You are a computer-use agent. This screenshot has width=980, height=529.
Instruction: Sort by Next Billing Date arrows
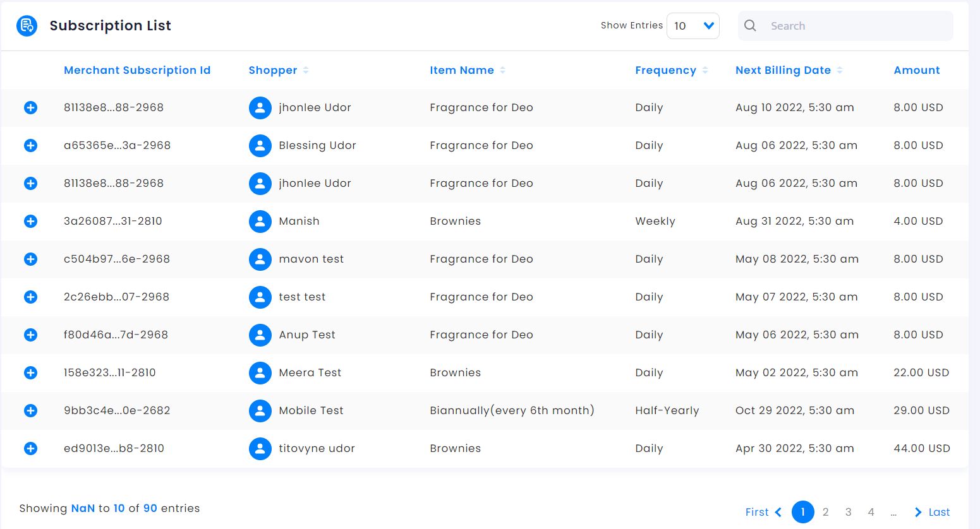coord(840,70)
